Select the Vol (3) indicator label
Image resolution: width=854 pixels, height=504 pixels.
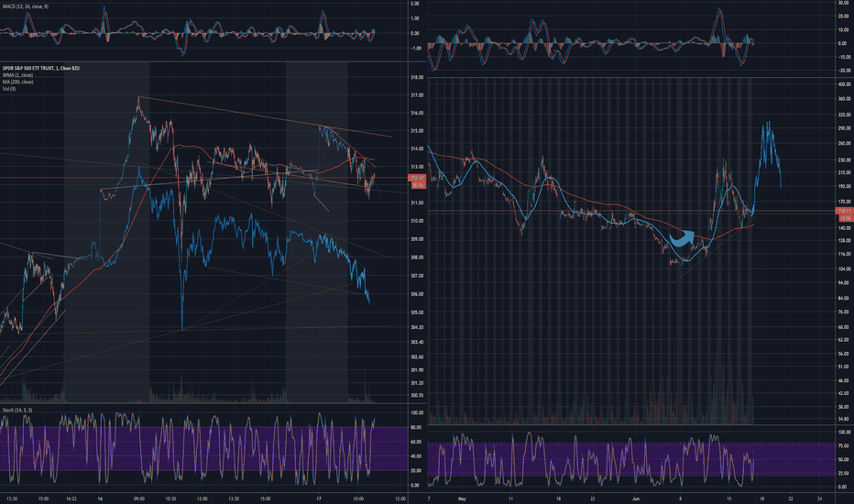pyautogui.click(x=9, y=88)
